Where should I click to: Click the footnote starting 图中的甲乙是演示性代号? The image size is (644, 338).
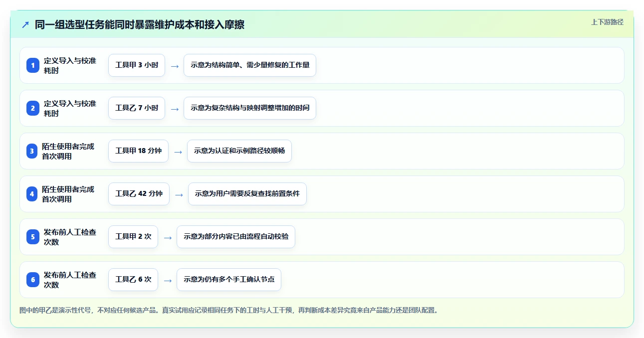[x=229, y=310]
